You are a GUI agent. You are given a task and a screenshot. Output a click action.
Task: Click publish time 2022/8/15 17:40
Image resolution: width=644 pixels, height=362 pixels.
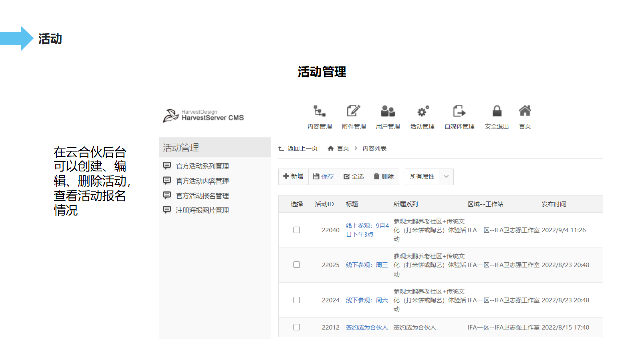566,327
